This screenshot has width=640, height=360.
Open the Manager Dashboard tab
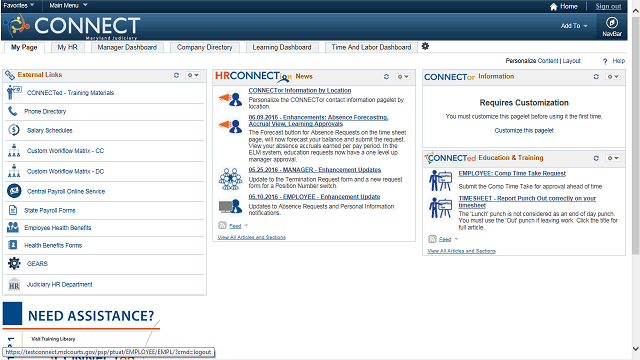pos(127,47)
